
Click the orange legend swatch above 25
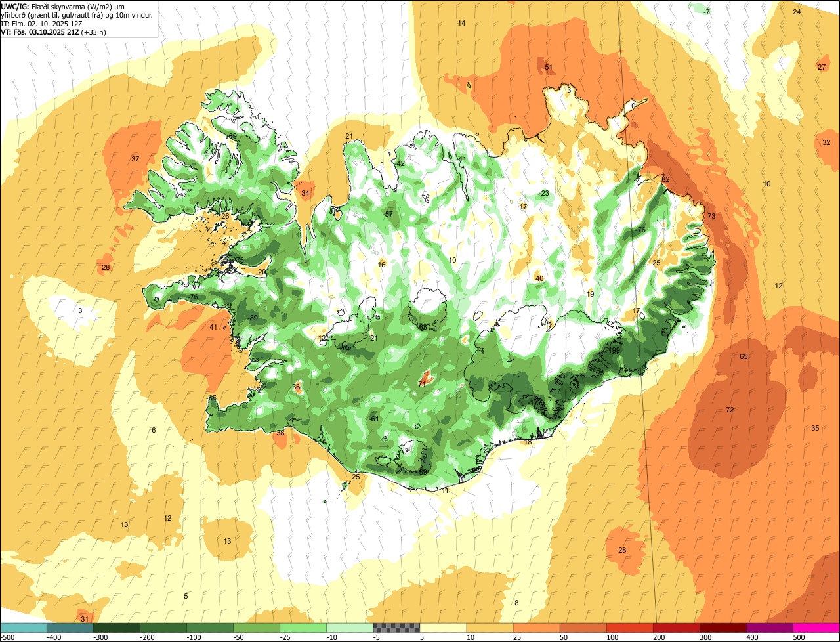click(536, 628)
